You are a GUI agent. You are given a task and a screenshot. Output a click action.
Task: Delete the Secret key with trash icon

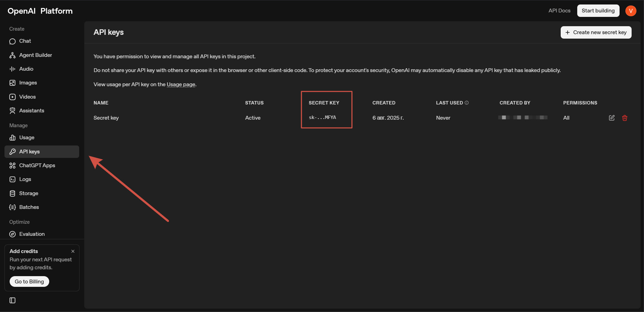click(625, 118)
